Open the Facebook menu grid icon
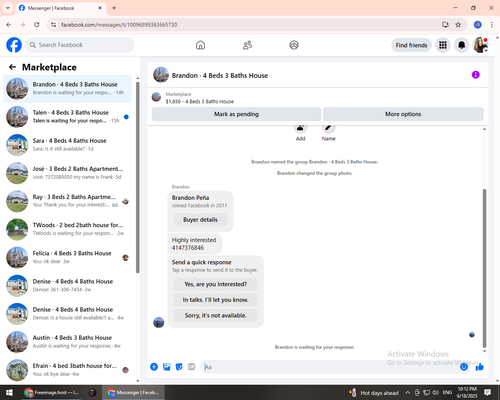The height and width of the screenshot is (400, 500). point(443,45)
